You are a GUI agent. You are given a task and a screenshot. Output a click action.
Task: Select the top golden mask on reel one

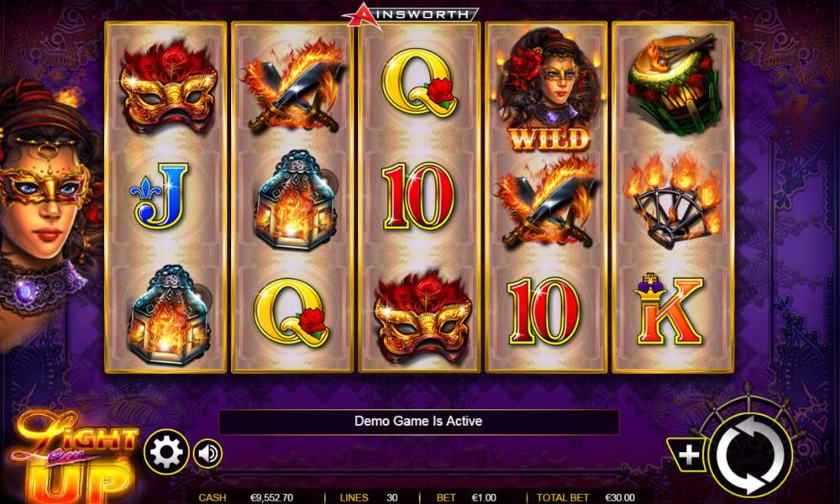pos(168,86)
